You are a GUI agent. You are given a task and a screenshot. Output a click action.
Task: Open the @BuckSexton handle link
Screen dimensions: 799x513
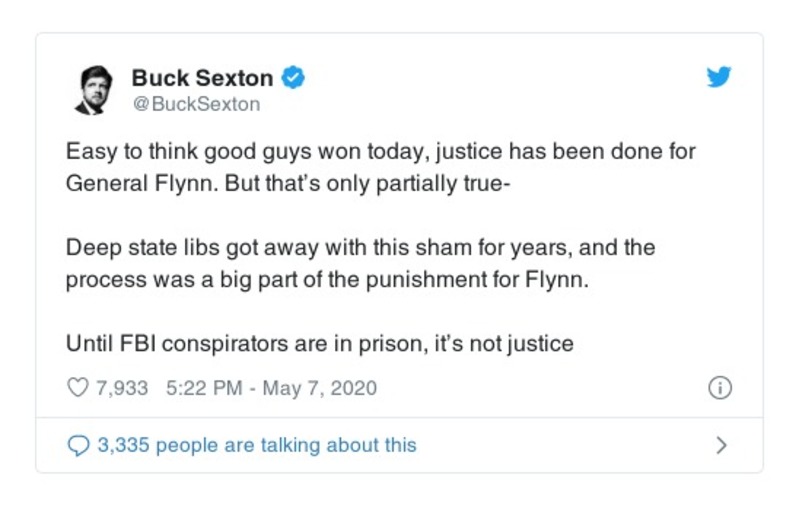point(195,103)
